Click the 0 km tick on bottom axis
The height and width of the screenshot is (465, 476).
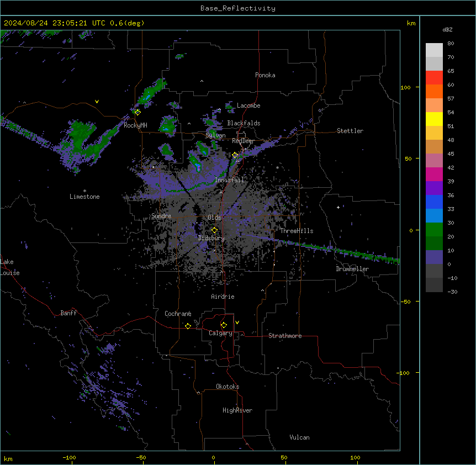(213, 457)
